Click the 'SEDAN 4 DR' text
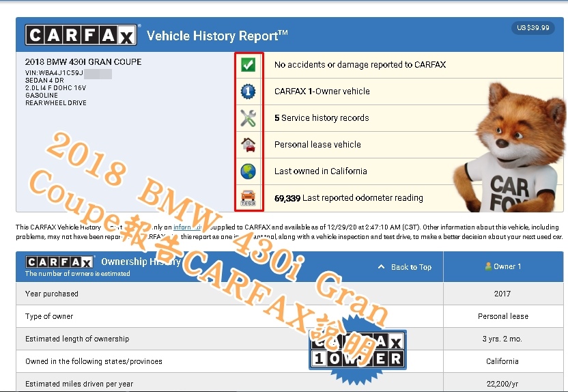This screenshot has height=392, width=568. [x=44, y=81]
